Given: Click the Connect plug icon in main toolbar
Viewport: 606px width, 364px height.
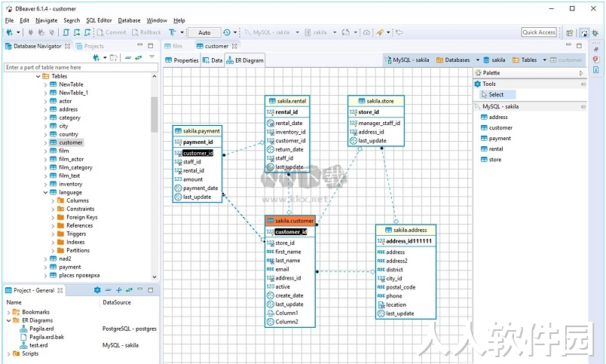Looking at the screenshot, I should [31, 32].
